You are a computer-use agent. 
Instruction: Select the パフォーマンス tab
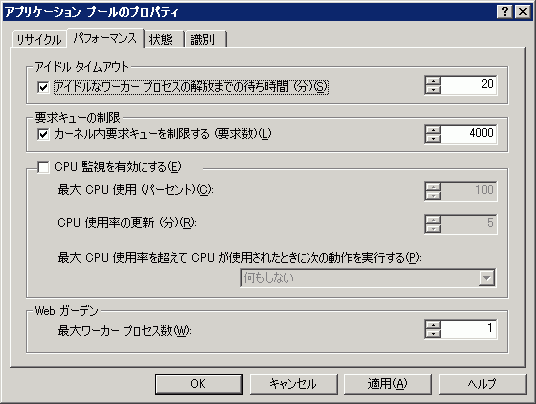pyautogui.click(x=105, y=38)
